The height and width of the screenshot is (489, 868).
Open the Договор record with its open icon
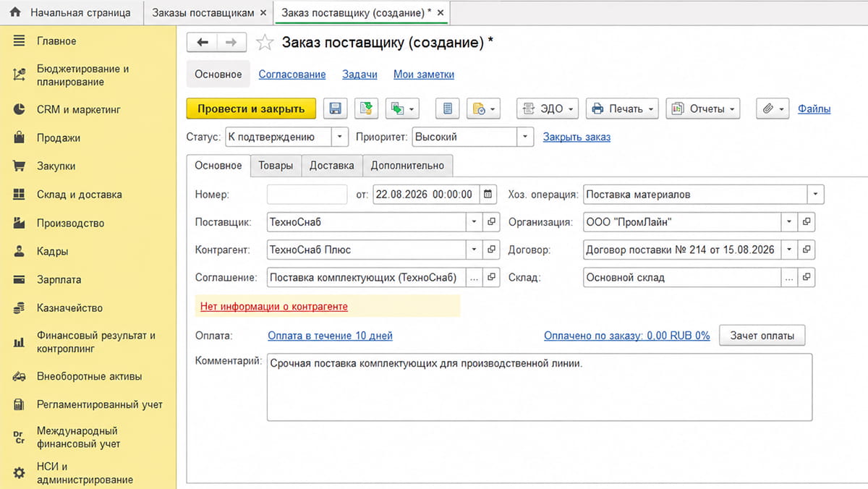(x=807, y=250)
